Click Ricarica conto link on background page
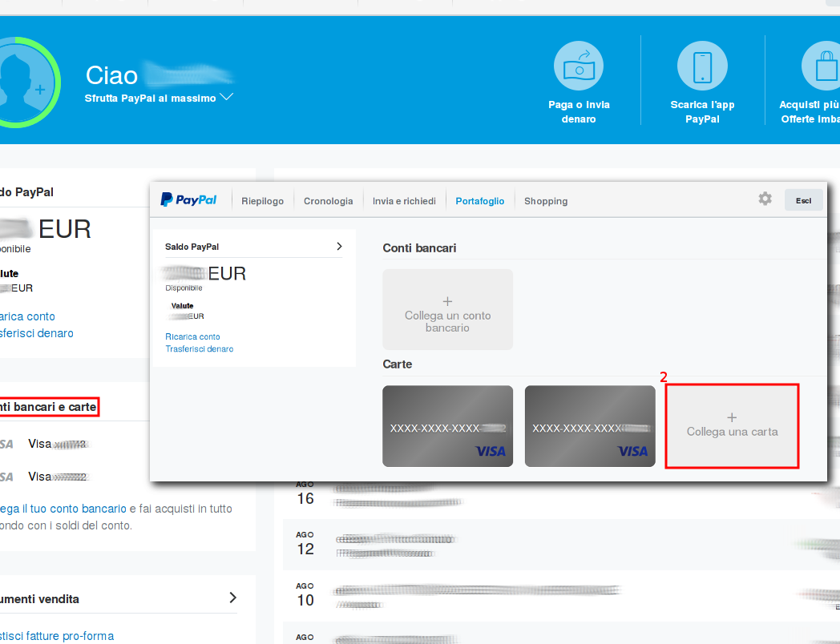Image resolution: width=840 pixels, height=644 pixels. 27,316
